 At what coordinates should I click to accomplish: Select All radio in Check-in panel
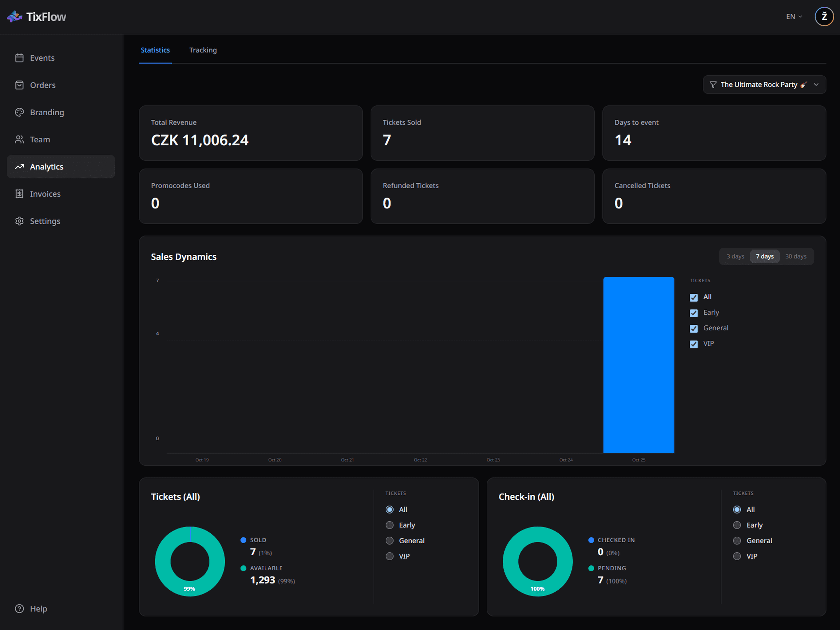(x=737, y=509)
